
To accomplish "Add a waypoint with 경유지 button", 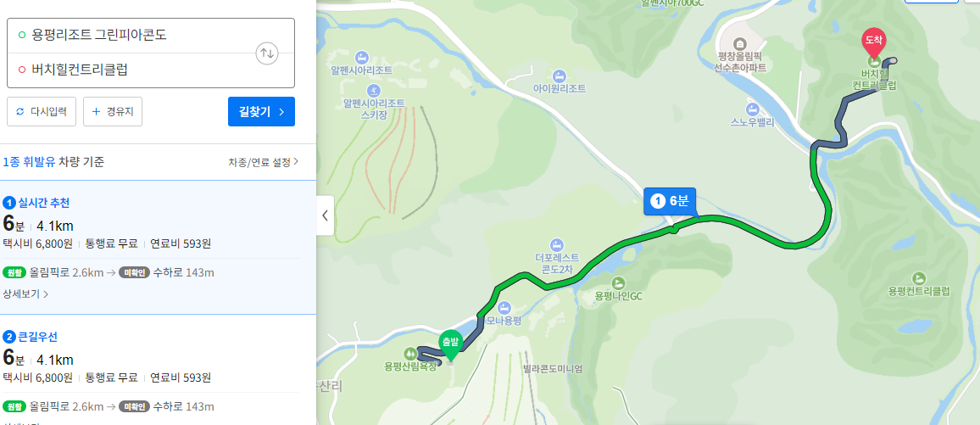I will 113,112.
